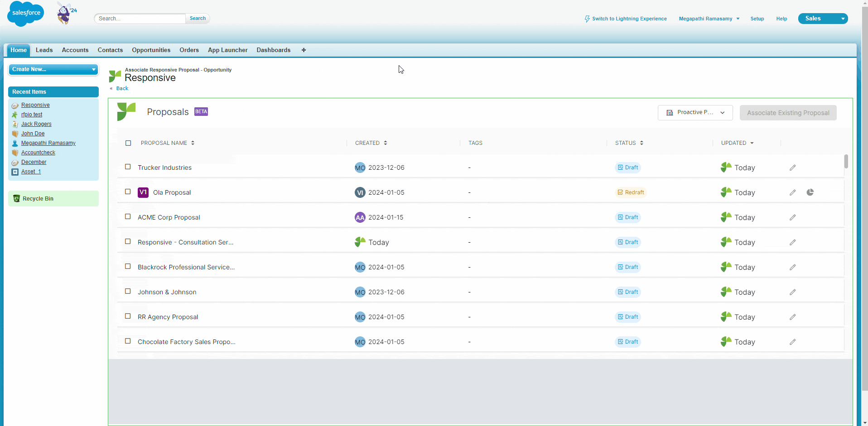Click the edit pencil for Chocolate Factory Sales Propo
The height and width of the screenshot is (426, 868).
(792, 342)
